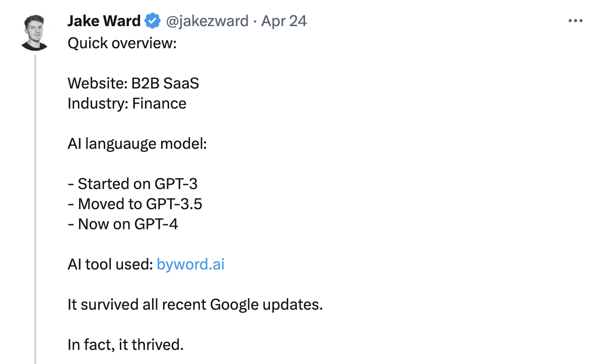597x364 pixels.
Task: Click the "Started on GPT-3" bullet
Action: (133, 184)
